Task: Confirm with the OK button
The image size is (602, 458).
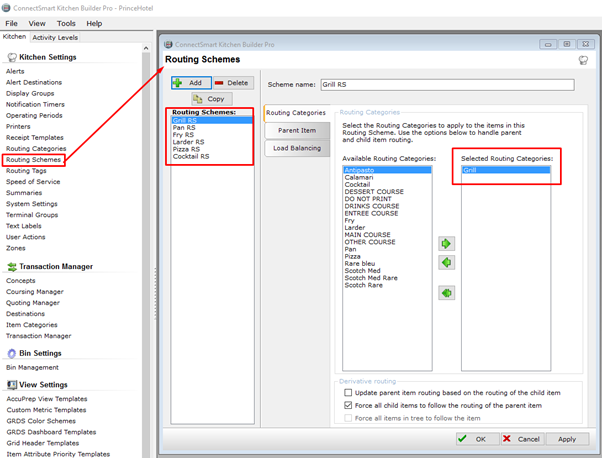Action: [x=473, y=438]
